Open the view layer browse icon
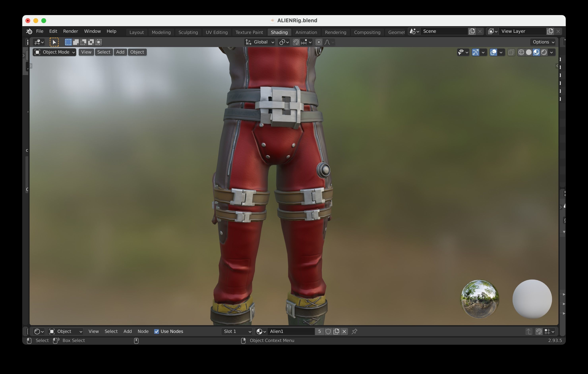This screenshot has width=588, height=374. [492, 31]
